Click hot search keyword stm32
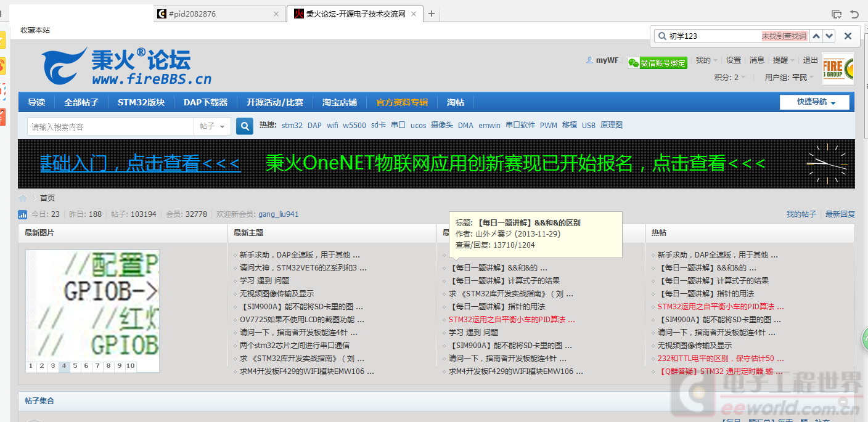 coord(292,125)
